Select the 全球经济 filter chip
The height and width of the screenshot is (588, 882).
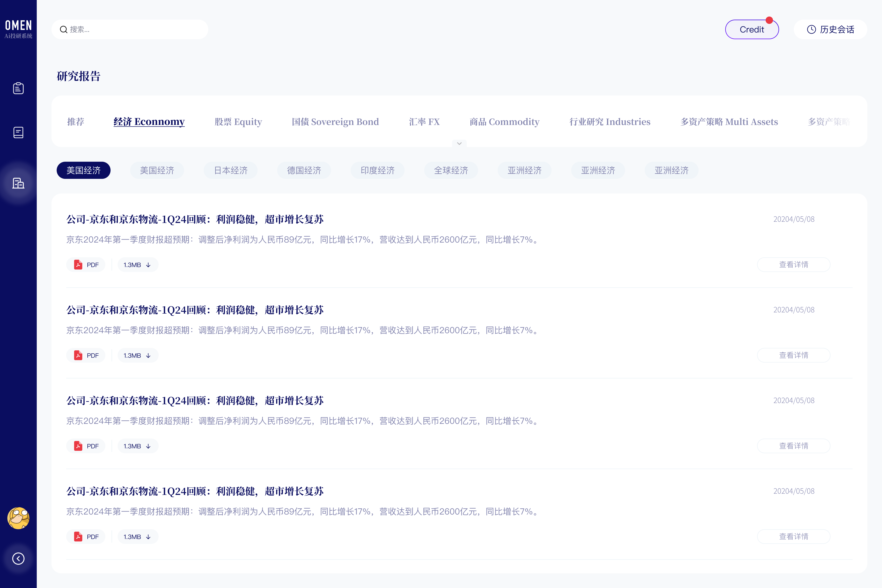point(451,170)
